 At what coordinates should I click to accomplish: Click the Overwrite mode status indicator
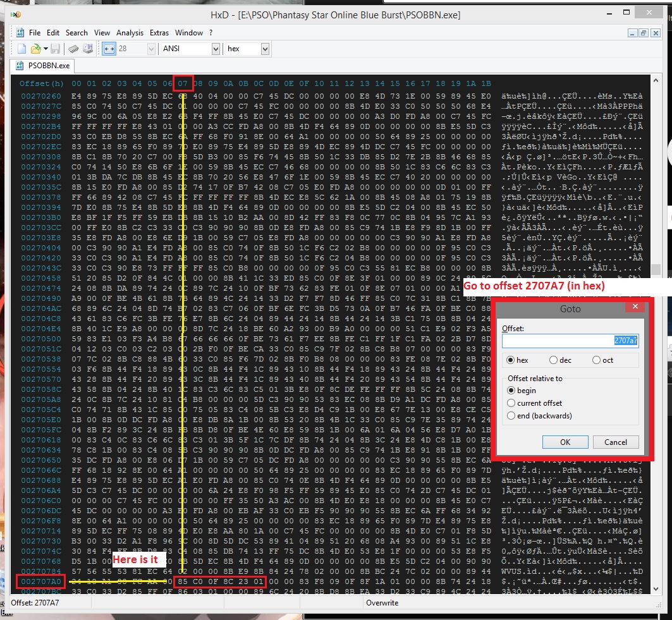382,603
